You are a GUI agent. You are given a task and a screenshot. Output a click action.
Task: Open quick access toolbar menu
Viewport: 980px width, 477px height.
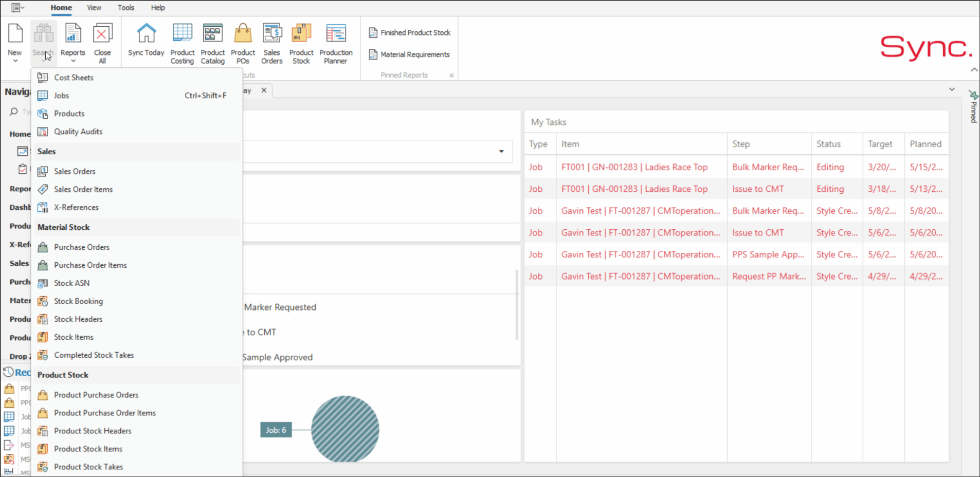tap(18, 8)
